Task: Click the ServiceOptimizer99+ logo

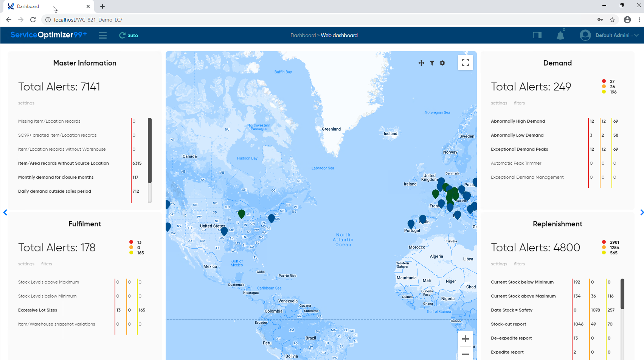Action: click(x=49, y=35)
